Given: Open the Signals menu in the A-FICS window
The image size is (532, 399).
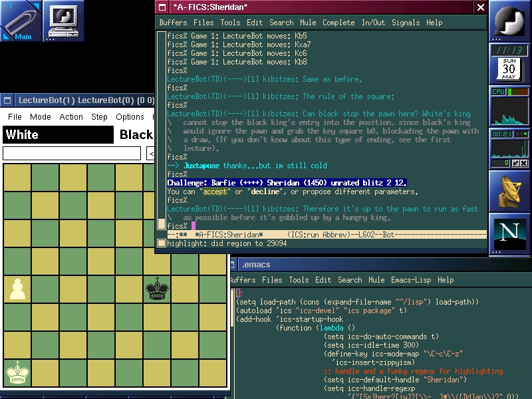Looking at the screenshot, I should (406, 23).
